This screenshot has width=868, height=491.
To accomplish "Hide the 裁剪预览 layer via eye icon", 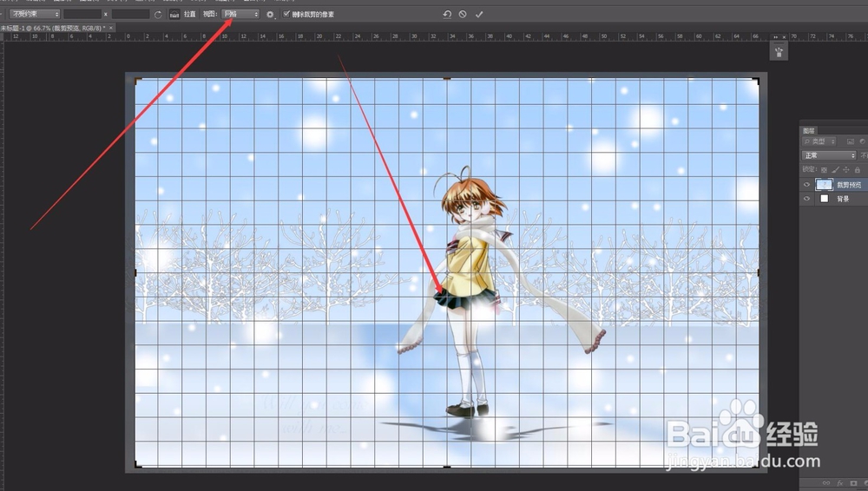I will 806,185.
